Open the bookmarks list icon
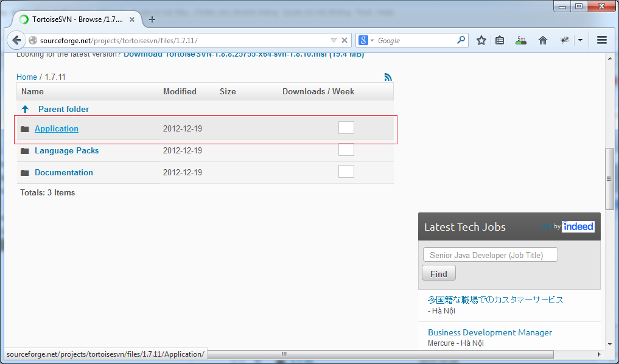 tap(500, 40)
